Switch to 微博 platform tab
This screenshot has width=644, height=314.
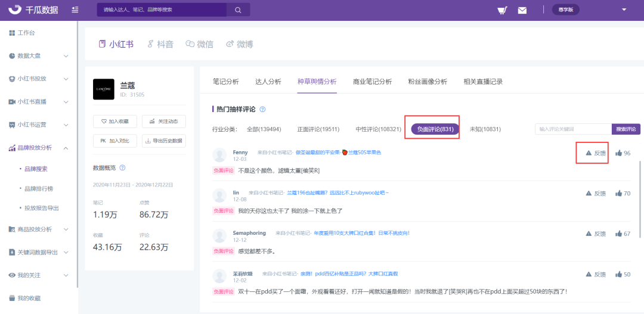pos(240,44)
